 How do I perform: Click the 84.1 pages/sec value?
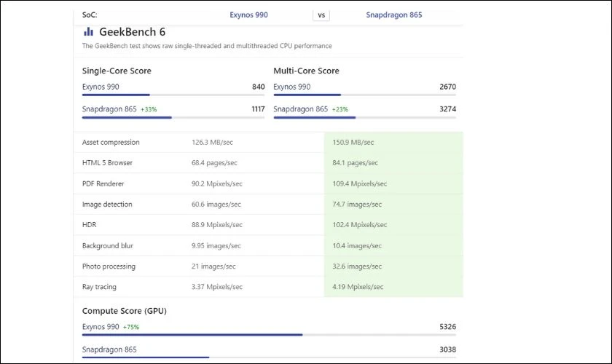[356, 162]
